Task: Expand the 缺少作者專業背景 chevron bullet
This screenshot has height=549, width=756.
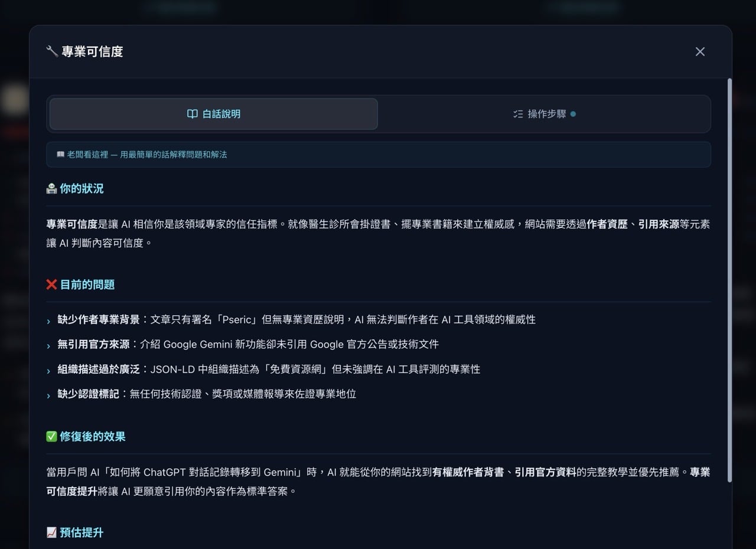Action: click(x=48, y=321)
